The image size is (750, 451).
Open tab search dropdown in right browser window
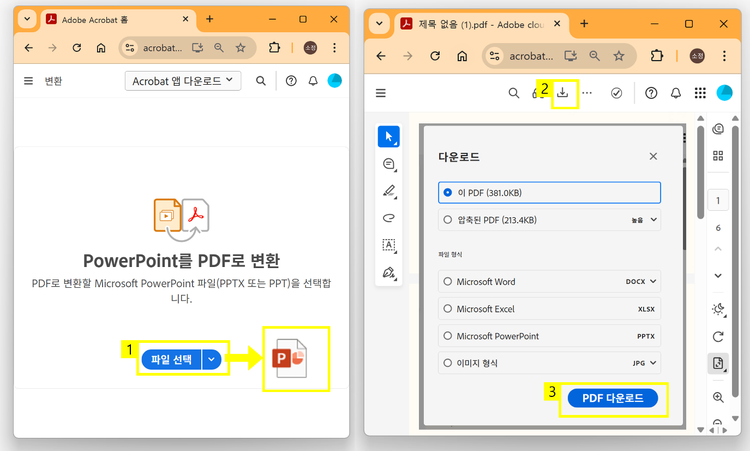tap(379, 23)
